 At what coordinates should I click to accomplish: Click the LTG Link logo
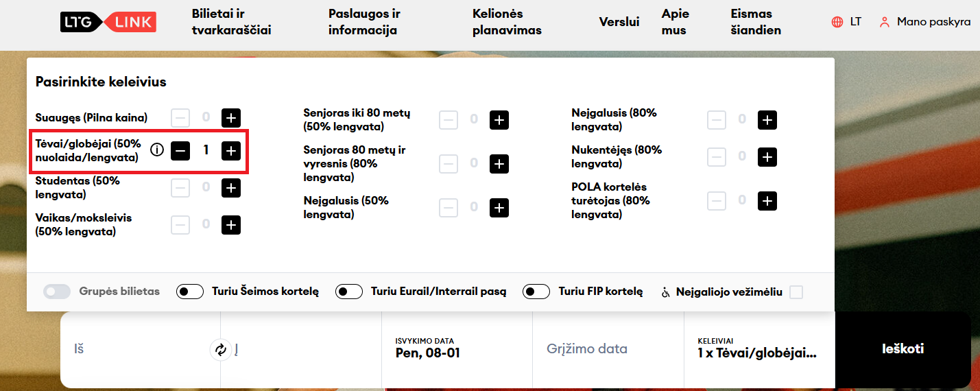[108, 22]
